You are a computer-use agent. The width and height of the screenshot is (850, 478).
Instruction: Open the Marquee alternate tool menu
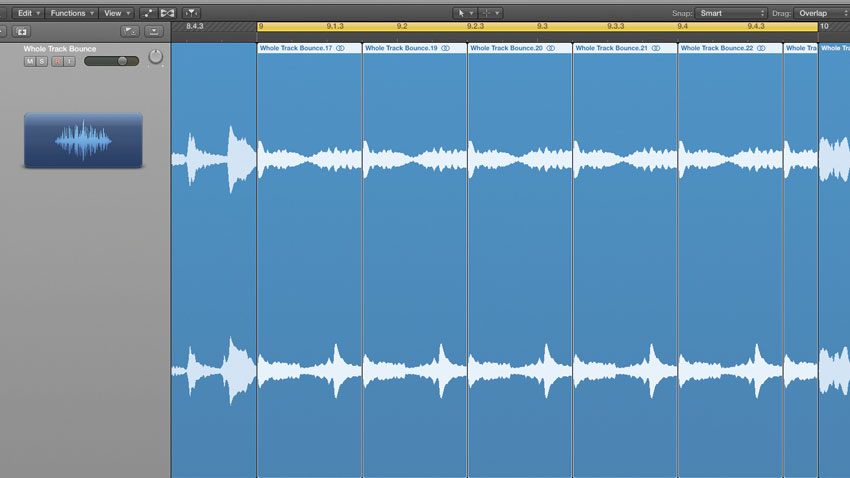coord(490,13)
